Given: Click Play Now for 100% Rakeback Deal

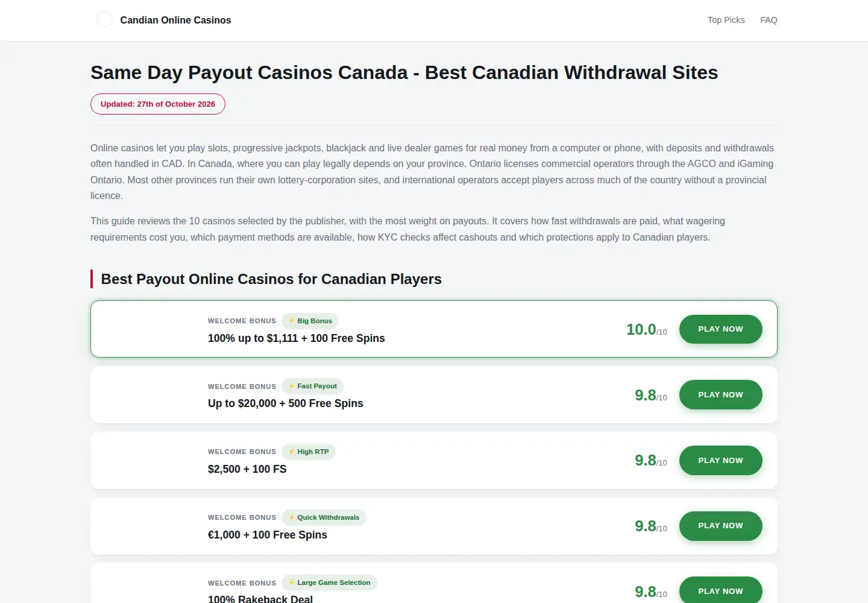Looking at the screenshot, I should (x=720, y=591).
